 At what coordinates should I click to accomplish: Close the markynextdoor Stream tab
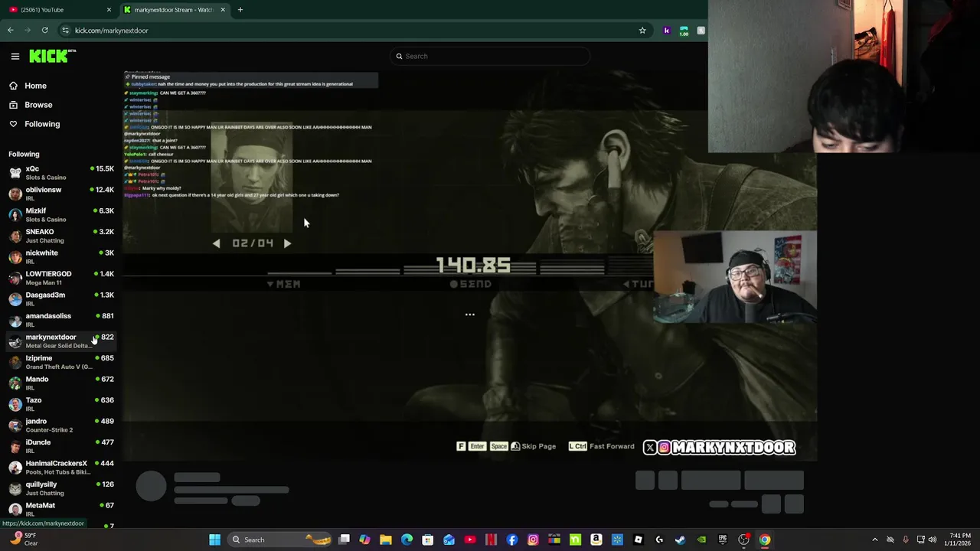(223, 9)
